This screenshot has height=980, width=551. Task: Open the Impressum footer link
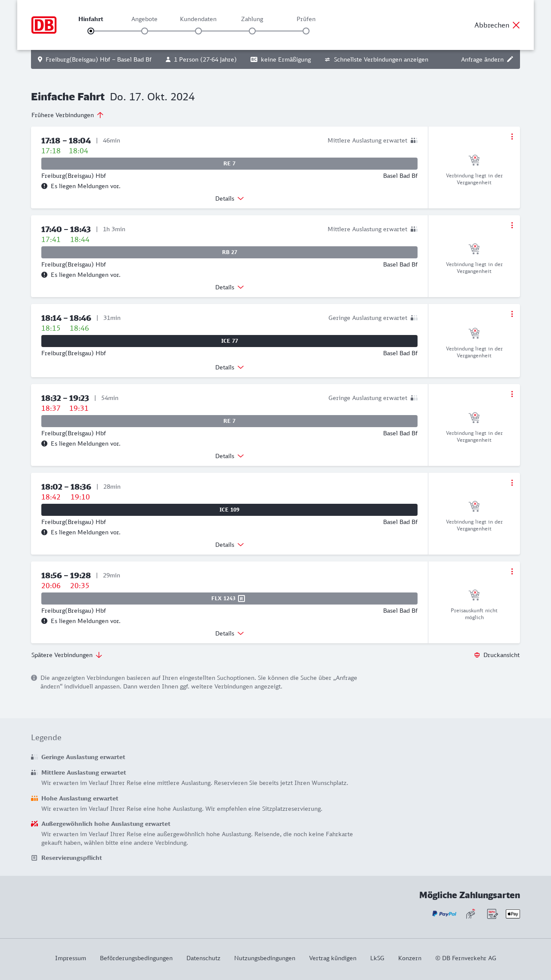(x=71, y=958)
